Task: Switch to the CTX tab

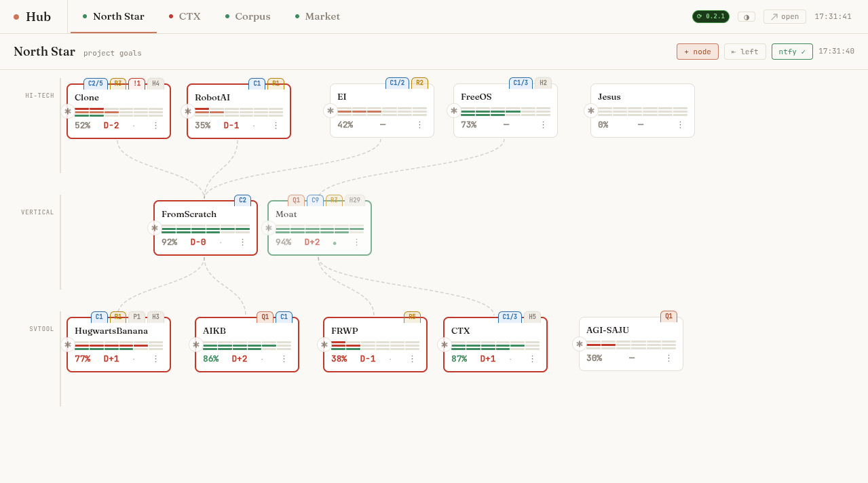Action: pyautogui.click(x=185, y=16)
